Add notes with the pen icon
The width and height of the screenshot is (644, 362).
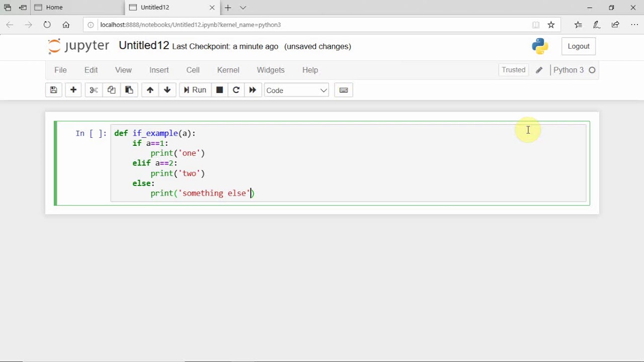point(597,25)
